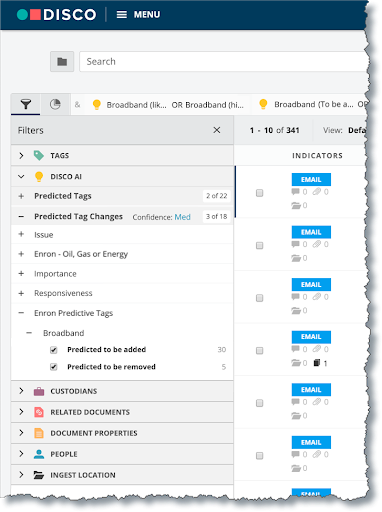
Task: Uncheck Predicted to be added
Action: click(53, 350)
